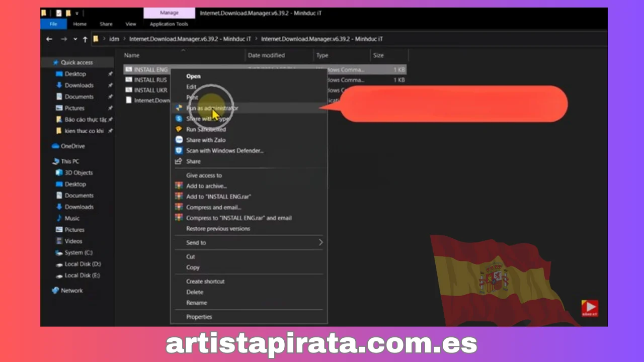Click the This PC computer icon
The height and width of the screenshot is (362, 644).
[56, 161]
